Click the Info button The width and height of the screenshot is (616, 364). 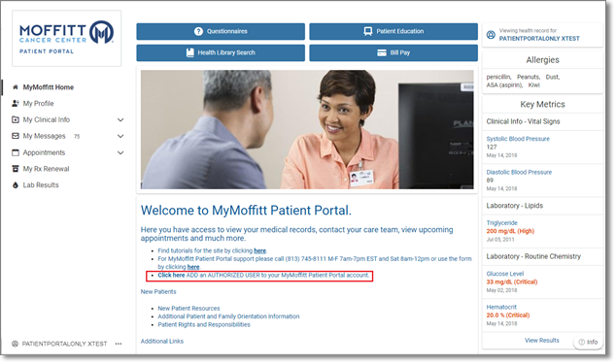588,342
